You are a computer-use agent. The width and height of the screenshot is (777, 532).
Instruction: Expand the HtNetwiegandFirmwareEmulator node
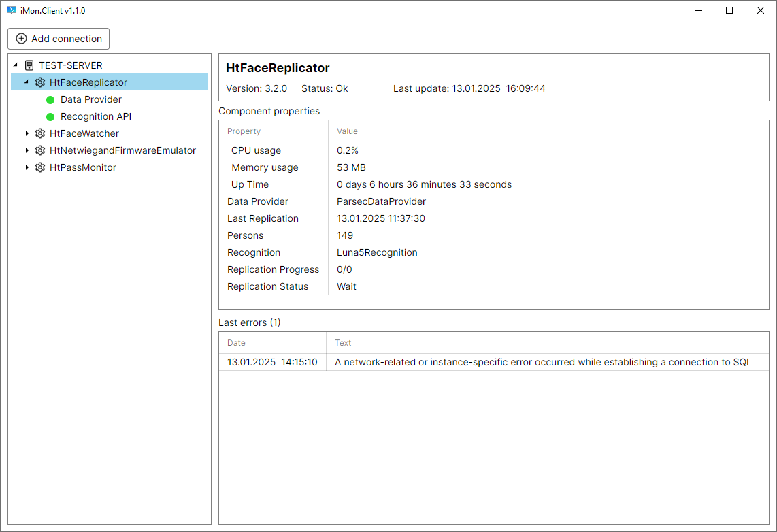pos(27,150)
